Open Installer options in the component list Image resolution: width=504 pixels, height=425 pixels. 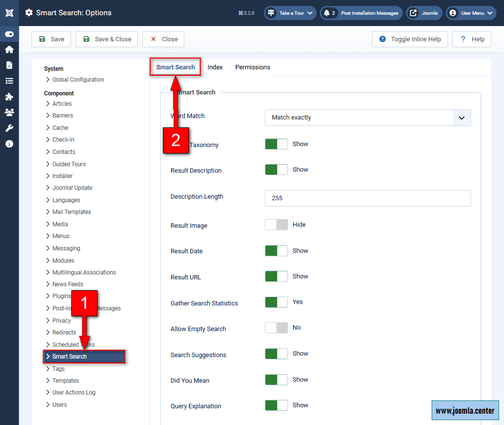coord(63,176)
